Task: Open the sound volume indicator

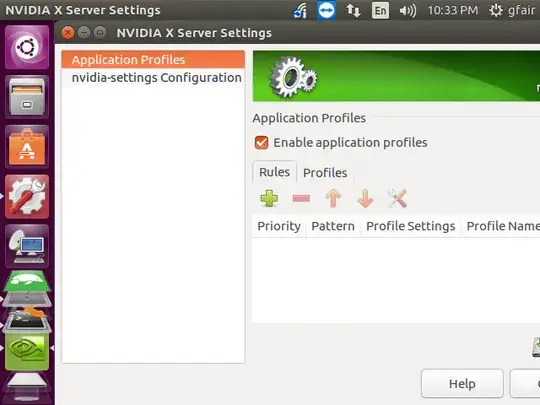Action: pyautogui.click(x=408, y=10)
